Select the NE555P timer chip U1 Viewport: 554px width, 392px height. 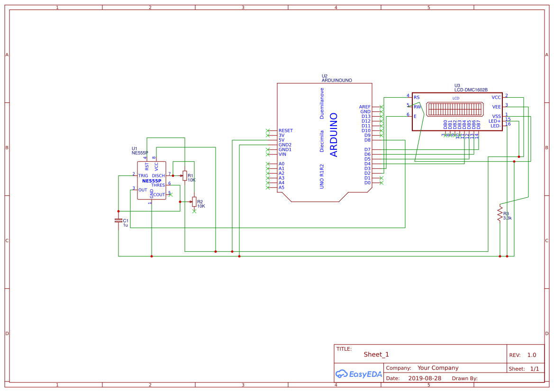click(152, 181)
